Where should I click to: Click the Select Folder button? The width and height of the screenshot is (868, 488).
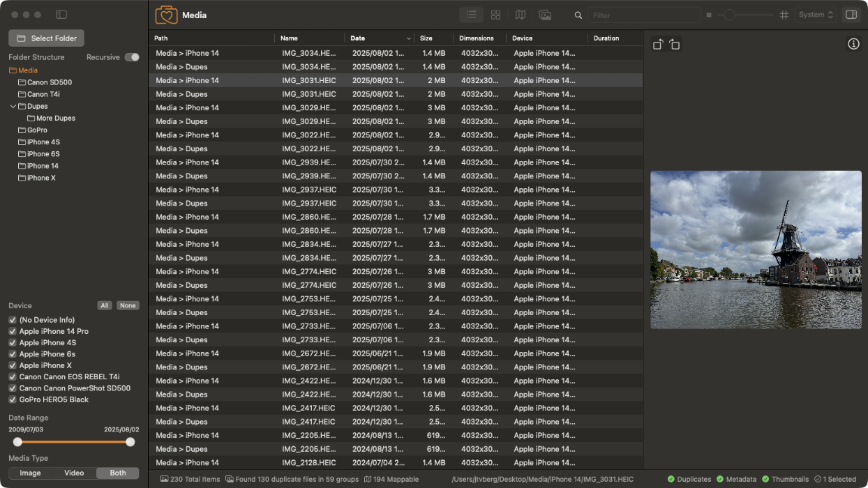coord(46,38)
